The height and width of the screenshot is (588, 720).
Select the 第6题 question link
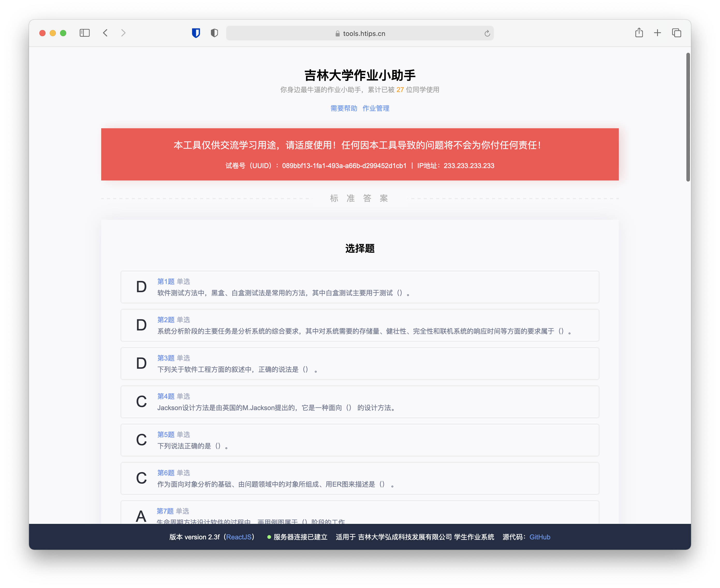pyautogui.click(x=166, y=473)
